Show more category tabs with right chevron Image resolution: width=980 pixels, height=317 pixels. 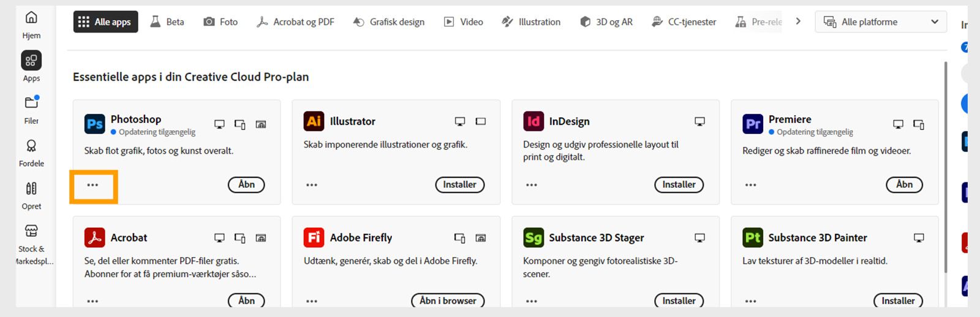pyautogui.click(x=798, y=21)
